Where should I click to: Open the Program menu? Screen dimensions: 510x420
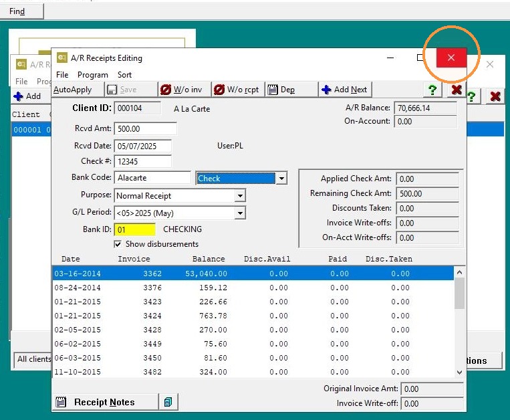point(93,75)
